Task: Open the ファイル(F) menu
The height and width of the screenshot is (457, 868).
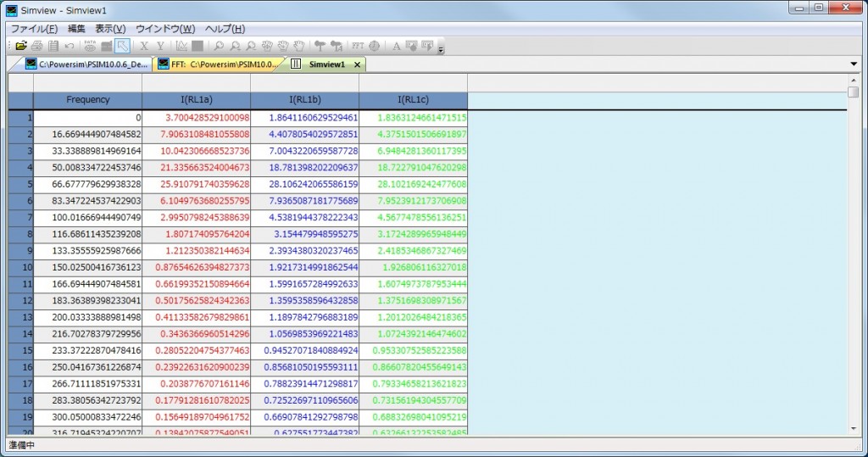Action: pyautogui.click(x=34, y=29)
